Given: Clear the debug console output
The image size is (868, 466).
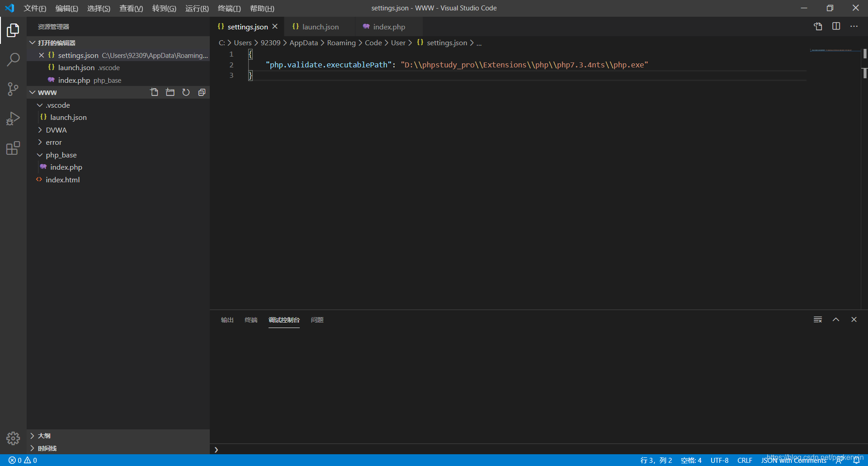Looking at the screenshot, I should (x=818, y=319).
